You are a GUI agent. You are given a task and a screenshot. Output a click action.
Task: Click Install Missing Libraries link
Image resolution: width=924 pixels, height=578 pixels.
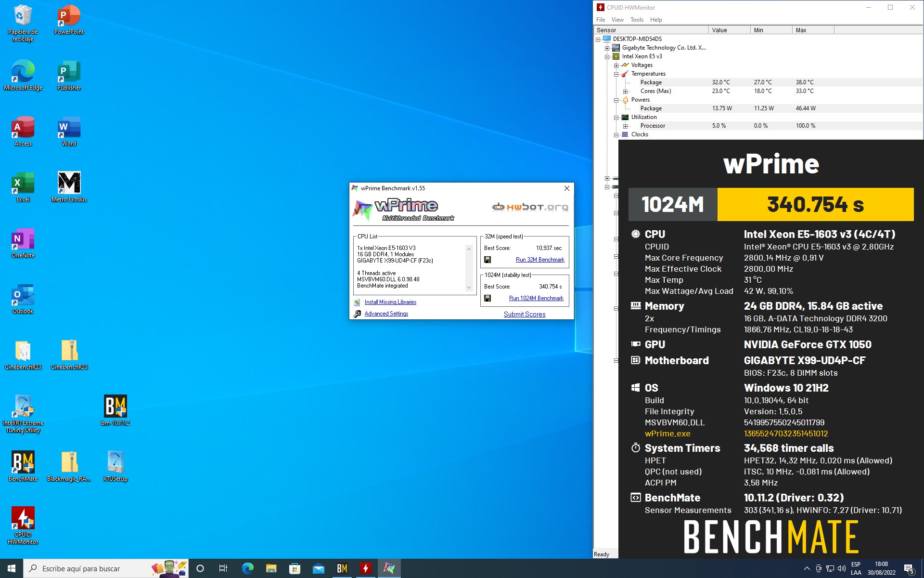coord(390,302)
